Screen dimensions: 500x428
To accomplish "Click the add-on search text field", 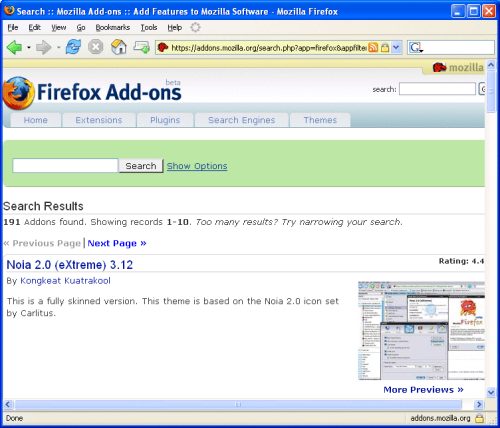I will 65,166.
